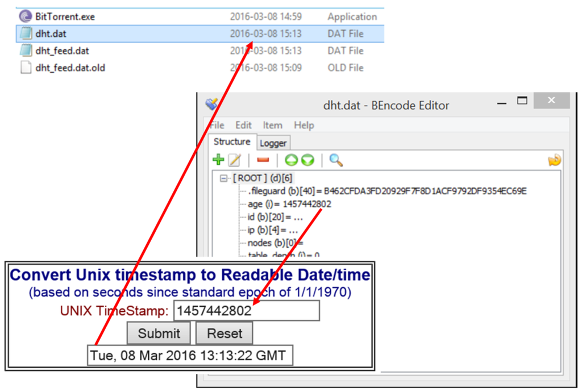Click the Edit item pencil icon

tap(234, 160)
